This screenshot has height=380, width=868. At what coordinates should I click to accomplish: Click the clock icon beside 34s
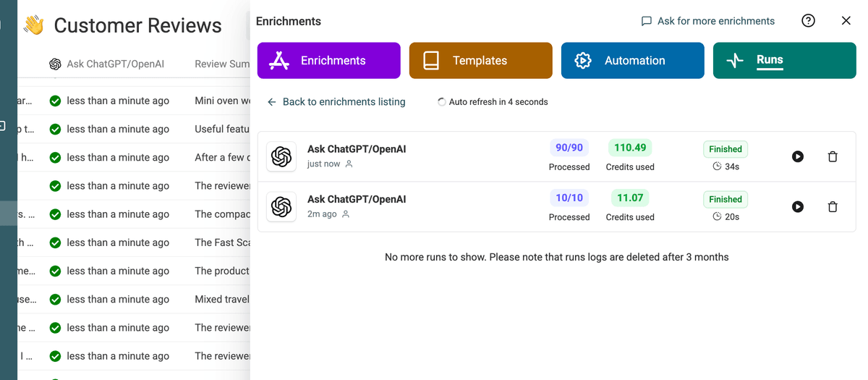[717, 166]
